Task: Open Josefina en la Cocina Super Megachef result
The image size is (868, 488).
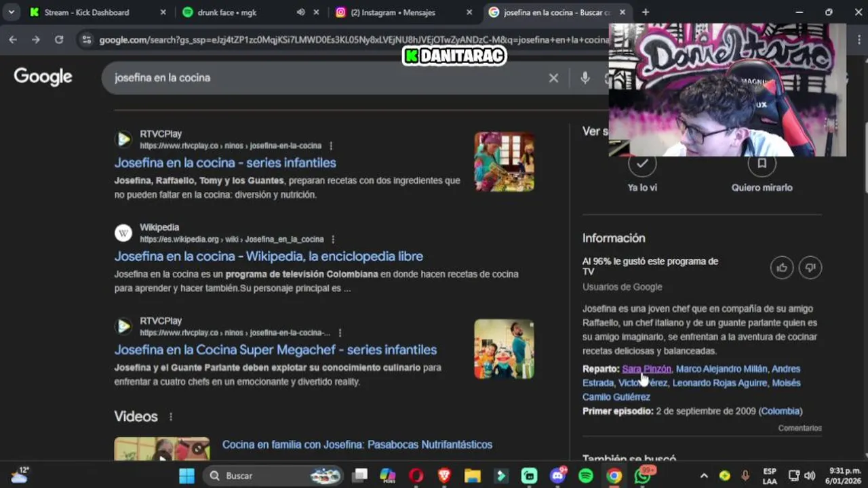Action: click(x=275, y=350)
